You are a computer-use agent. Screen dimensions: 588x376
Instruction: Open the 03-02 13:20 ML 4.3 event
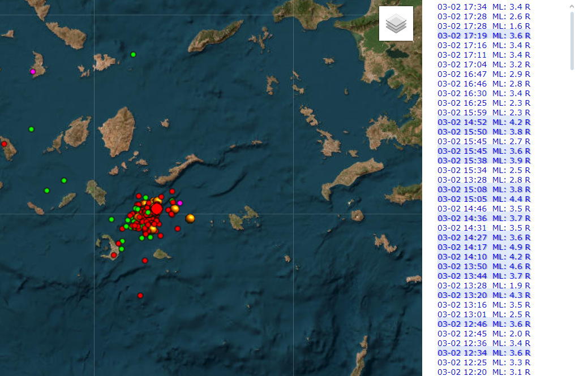(484, 295)
